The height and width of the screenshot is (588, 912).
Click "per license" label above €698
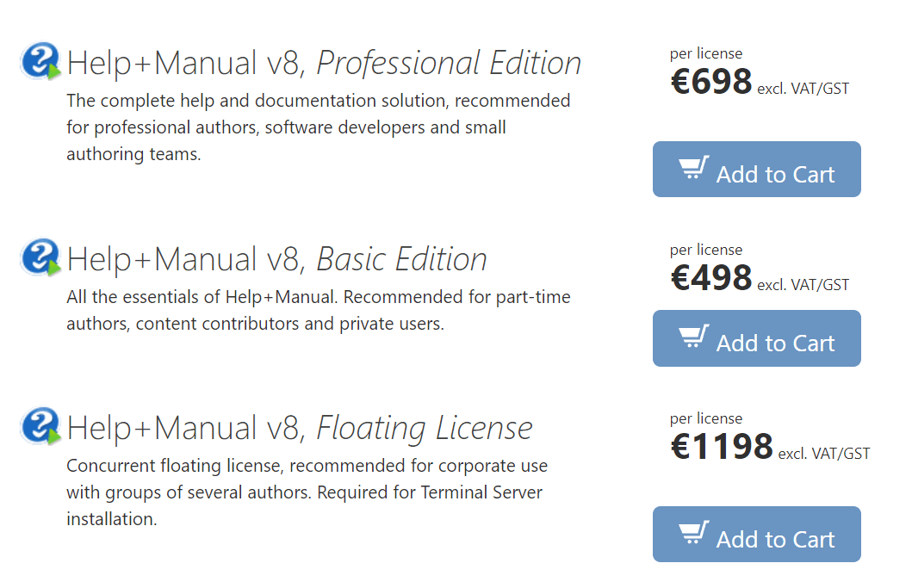(706, 53)
